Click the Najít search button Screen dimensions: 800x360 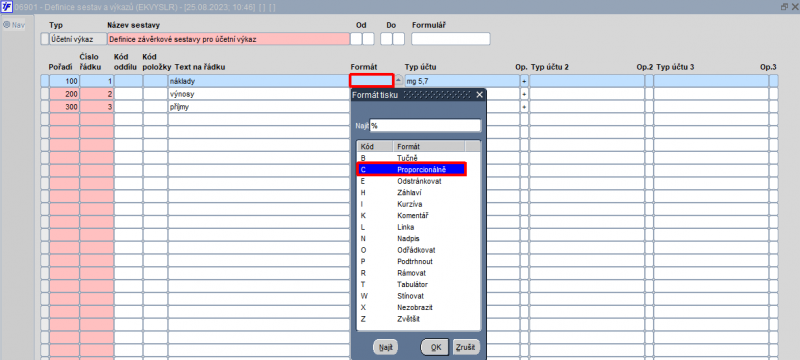click(x=385, y=347)
